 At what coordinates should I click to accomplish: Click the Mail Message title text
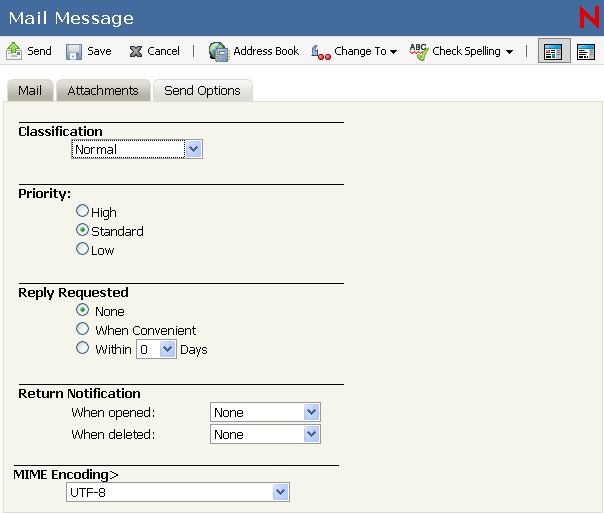point(71,18)
